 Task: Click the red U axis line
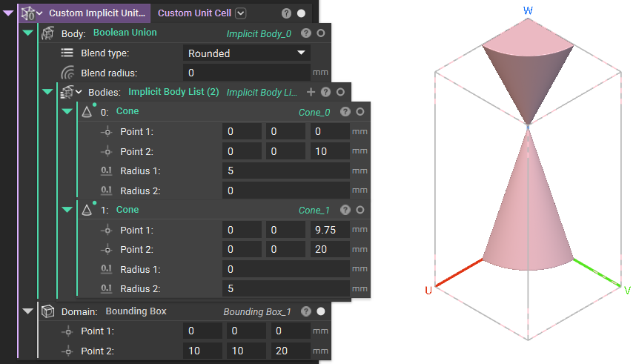click(459, 272)
